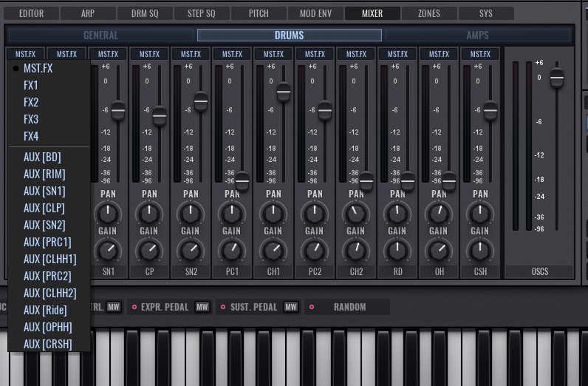Switch to the STEP SQ tab
This screenshot has height=386, width=588.
[x=202, y=13]
